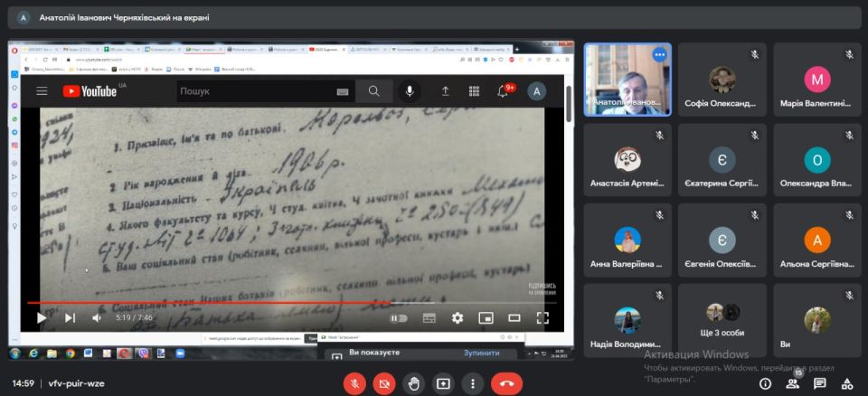Open Zoom from the shared taskbar
Image resolution: width=868 pixels, height=396 pixels.
point(179,354)
